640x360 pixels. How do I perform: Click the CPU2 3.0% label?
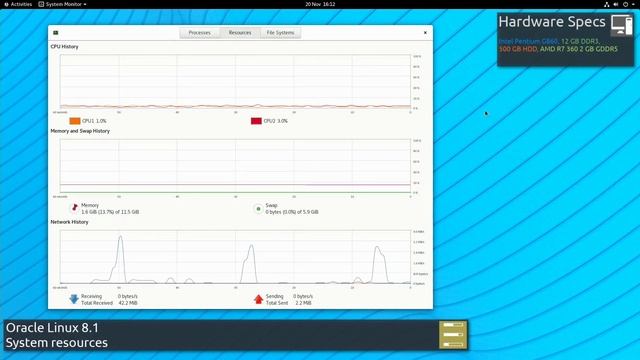tap(276, 121)
